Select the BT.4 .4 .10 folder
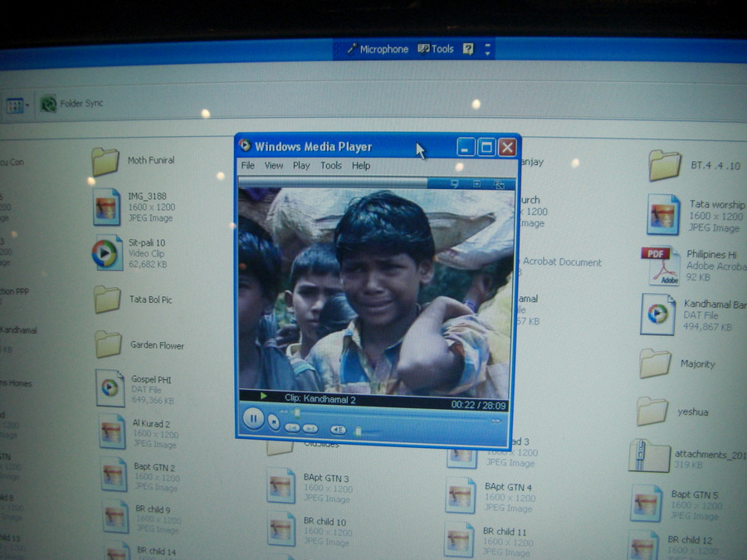 point(695,165)
